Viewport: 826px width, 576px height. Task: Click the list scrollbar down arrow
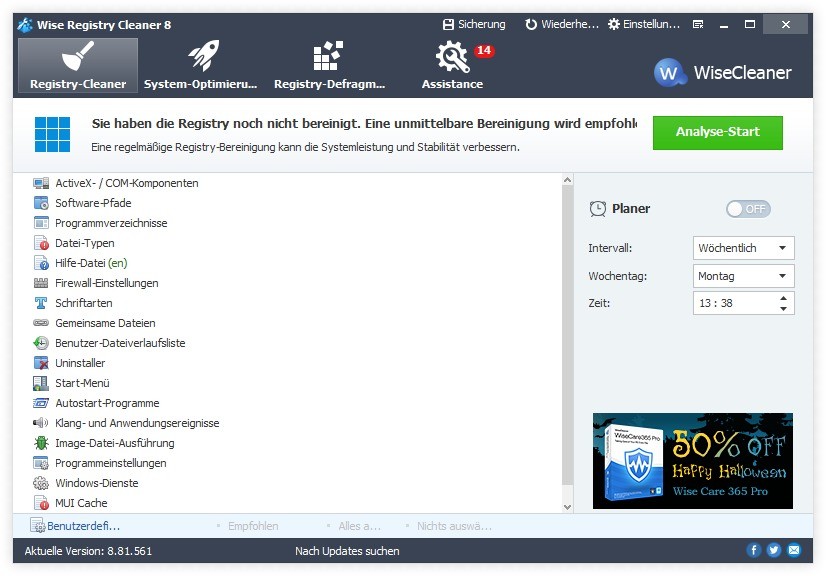(567, 507)
